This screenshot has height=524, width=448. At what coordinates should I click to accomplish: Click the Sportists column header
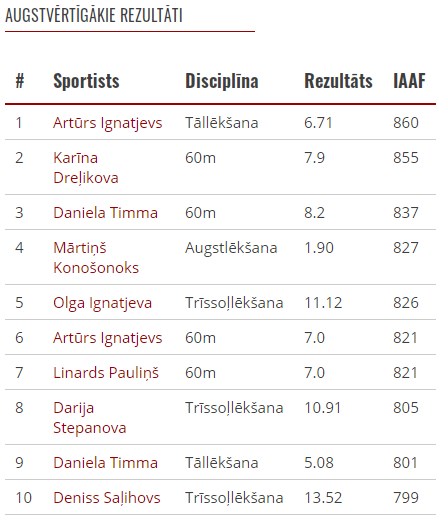click(x=86, y=81)
